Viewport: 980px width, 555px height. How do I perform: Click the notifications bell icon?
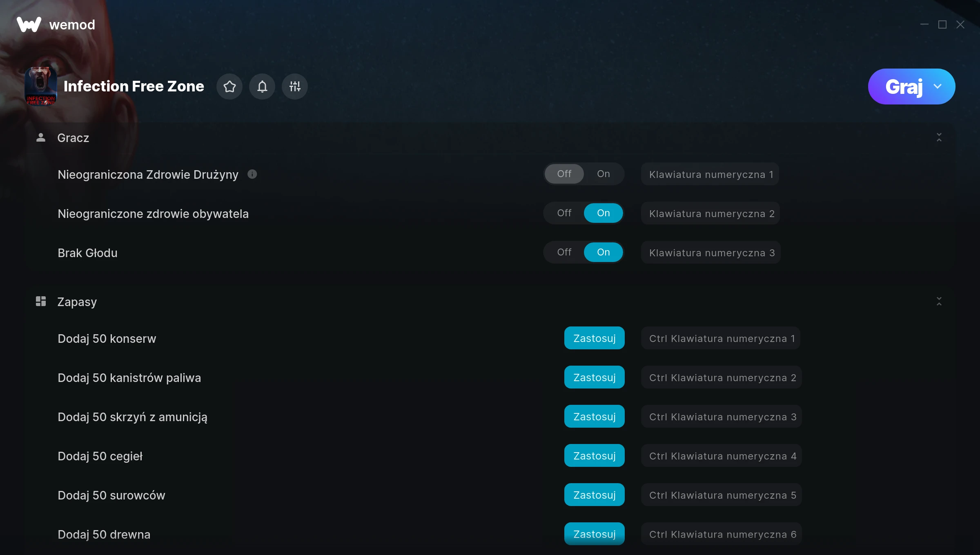(262, 87)
